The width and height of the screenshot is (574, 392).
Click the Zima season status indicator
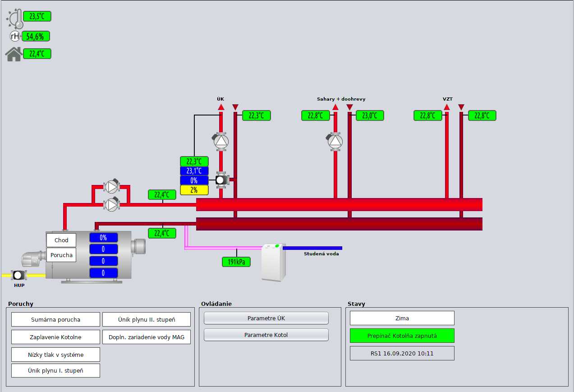point(402,318)
